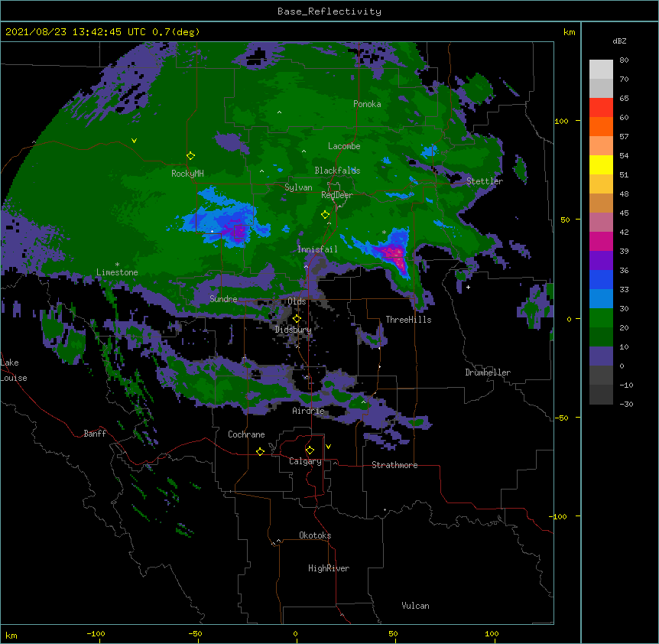Viewport: 659px width, 644px height.
Task: Click the RockyMH label
Action: 187,173
